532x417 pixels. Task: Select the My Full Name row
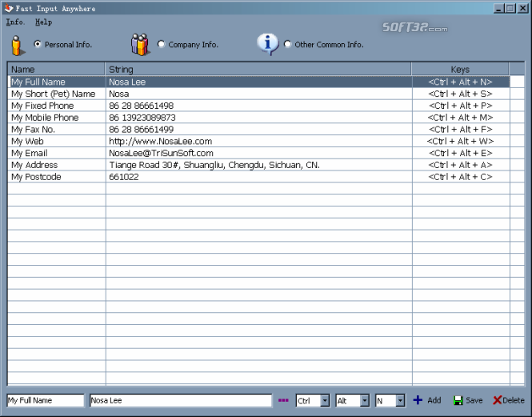pos(258,82)
